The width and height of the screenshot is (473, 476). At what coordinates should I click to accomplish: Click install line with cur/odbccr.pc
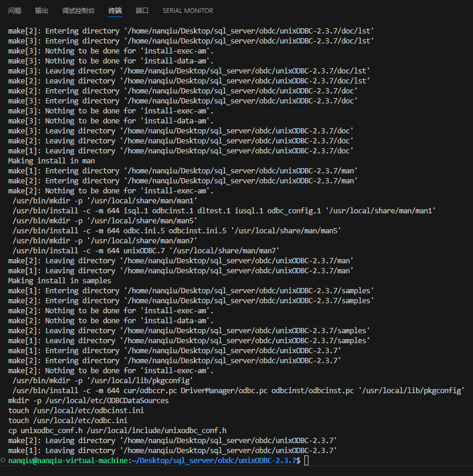pos(239,391)
